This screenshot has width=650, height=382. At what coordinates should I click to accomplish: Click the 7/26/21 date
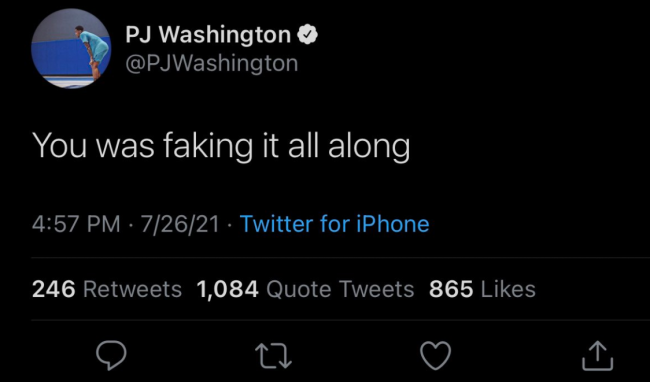(180, 224)
